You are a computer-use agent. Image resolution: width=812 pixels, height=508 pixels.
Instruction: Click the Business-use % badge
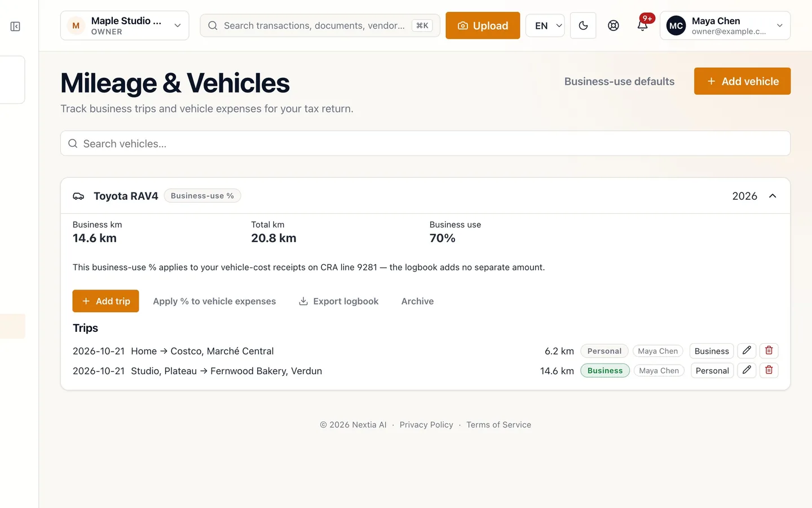202,196
